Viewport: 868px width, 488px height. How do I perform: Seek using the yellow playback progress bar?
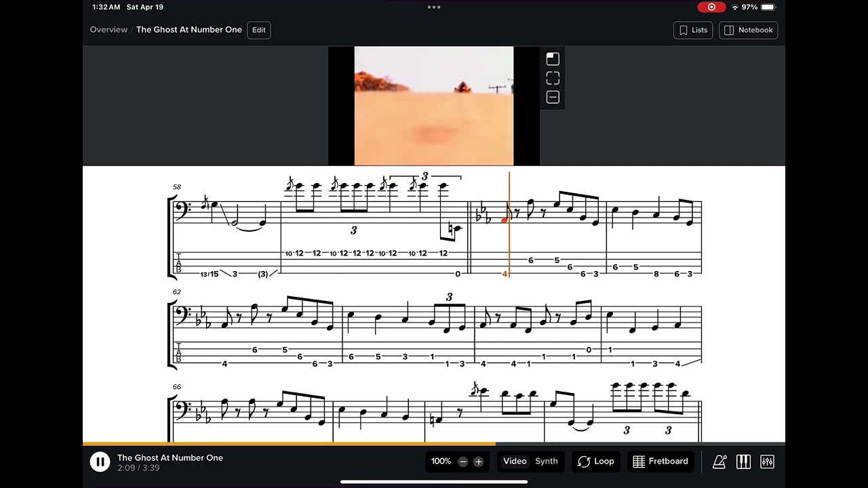434,444
